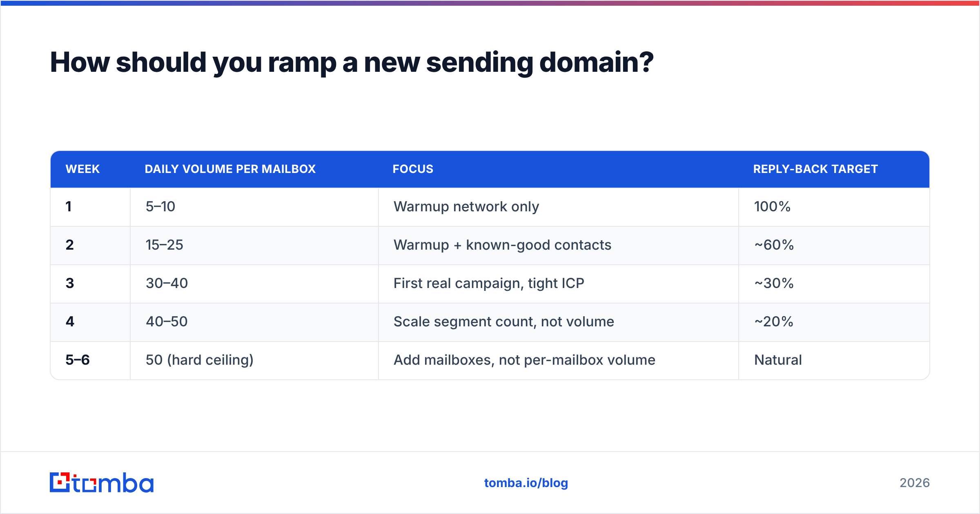
Task: Click week cell '3'
Action: click(90, 284)
